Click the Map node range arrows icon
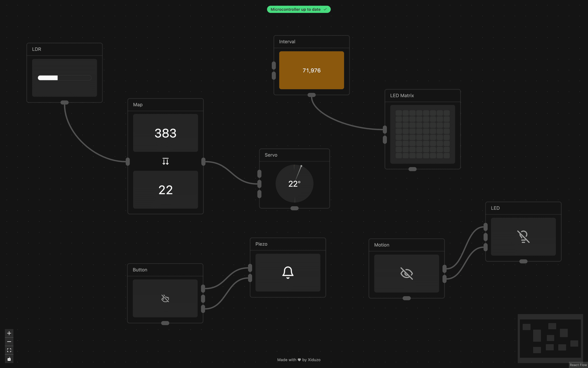The height and width of the screenshot is (368, 588). coord(165,161)
